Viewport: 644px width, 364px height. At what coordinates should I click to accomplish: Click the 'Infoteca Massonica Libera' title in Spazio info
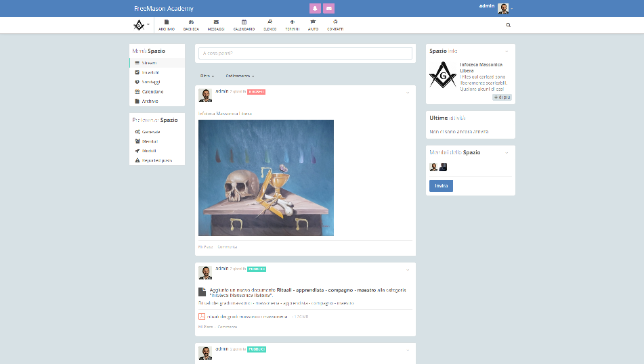tap(481, 68)
